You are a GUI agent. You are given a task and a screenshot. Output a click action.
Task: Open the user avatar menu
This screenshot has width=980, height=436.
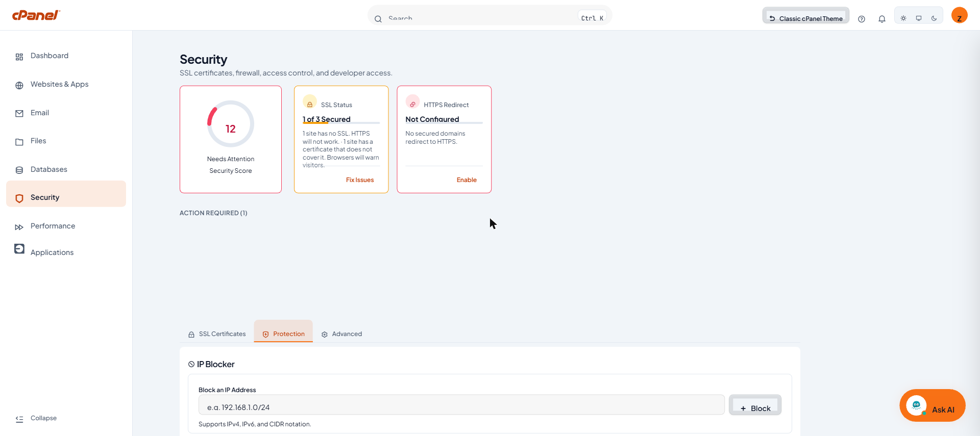pyautogui.click(x=960, y=15)
